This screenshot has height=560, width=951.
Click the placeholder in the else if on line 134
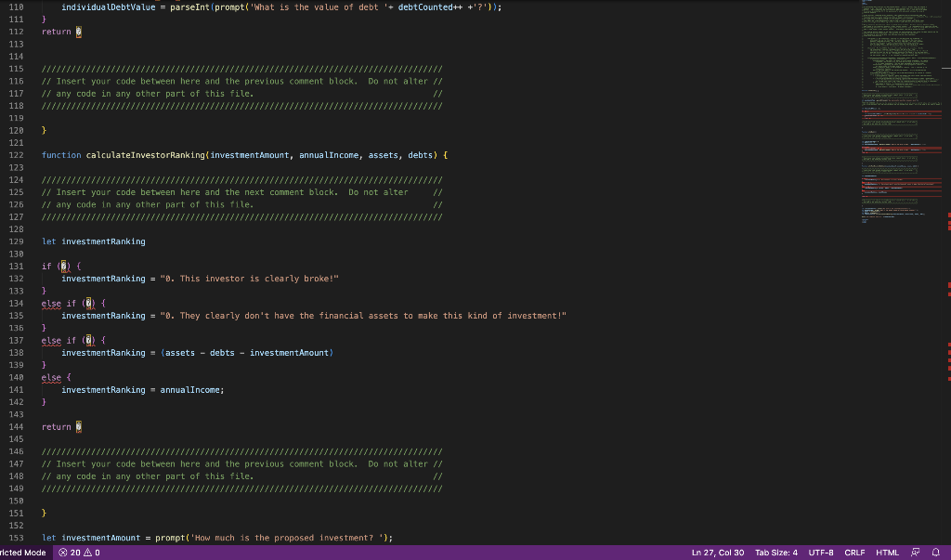(x=88, y=304)
